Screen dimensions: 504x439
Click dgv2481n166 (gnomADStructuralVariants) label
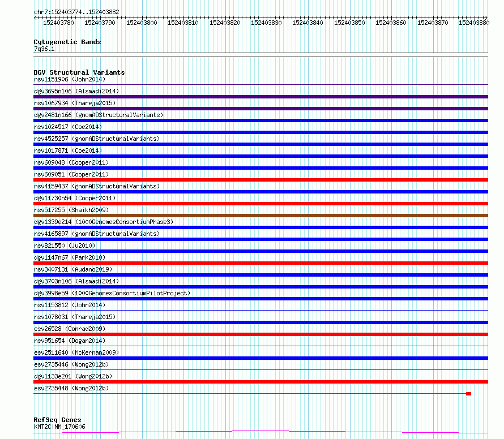point(99,115)
